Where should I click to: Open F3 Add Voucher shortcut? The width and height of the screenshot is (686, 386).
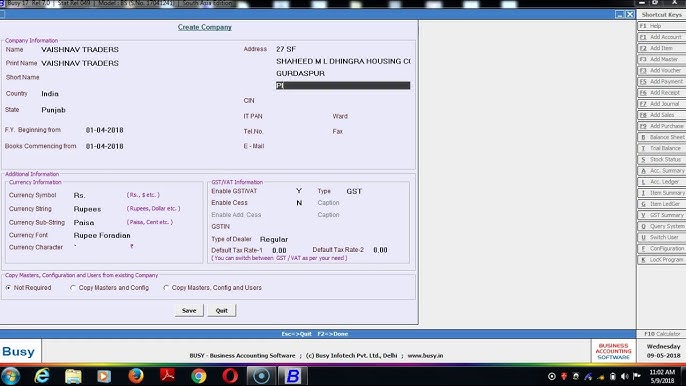coord(662,70)
